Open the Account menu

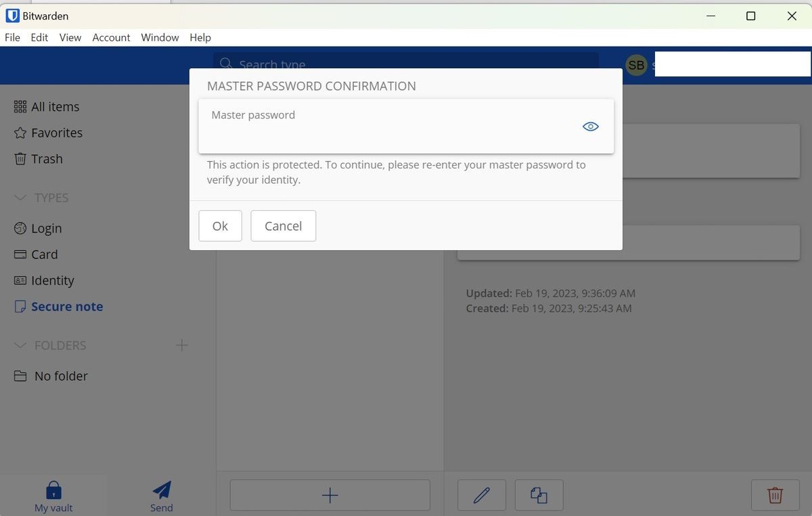[x=111, y=37]
